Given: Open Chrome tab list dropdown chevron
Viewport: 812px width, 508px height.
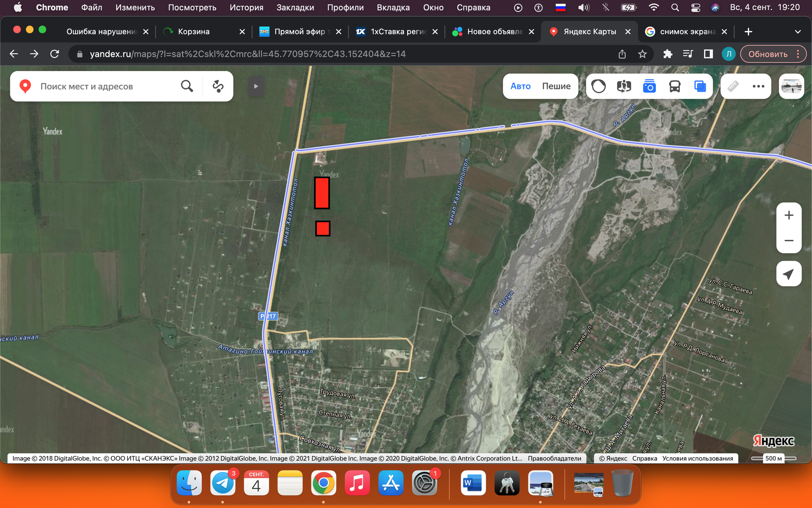Looking at the screenshot, I should pyautogui.click(x=798, y=32).
